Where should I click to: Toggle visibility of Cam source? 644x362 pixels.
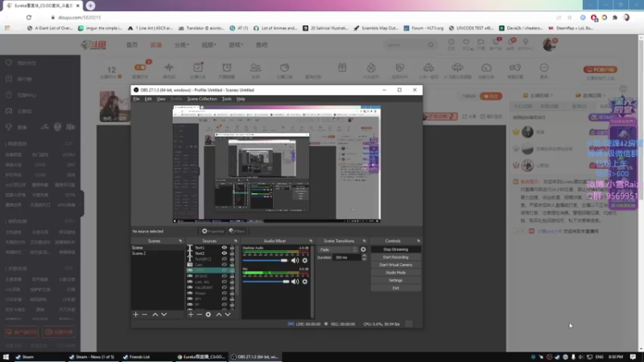tap(225, 265)
